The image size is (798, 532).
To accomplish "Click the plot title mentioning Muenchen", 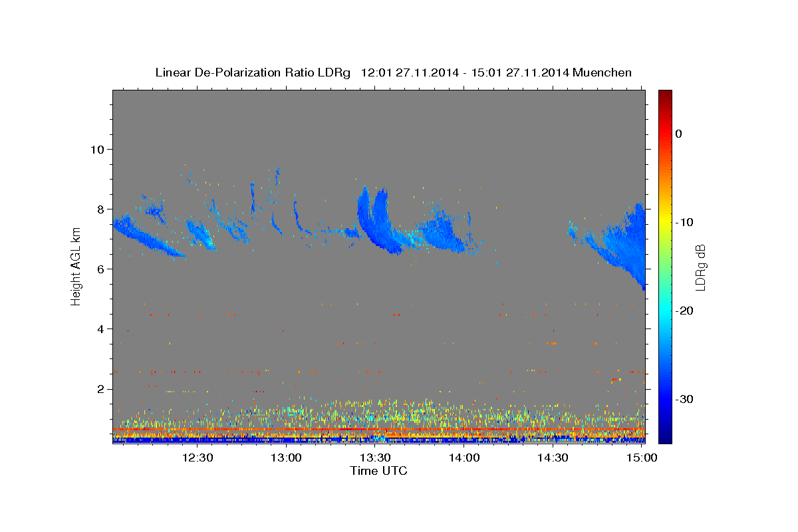I will [393, 72].
